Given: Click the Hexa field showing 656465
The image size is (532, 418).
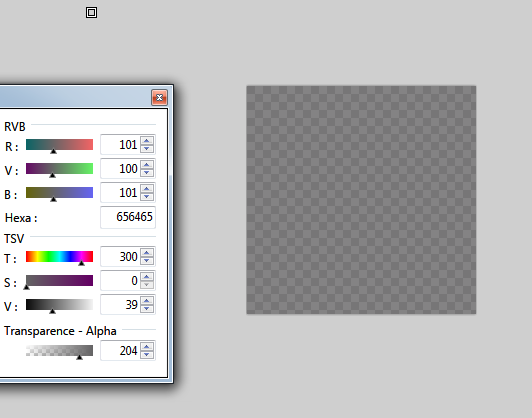Looking at the screenshot, I should [x=128, y=217].
